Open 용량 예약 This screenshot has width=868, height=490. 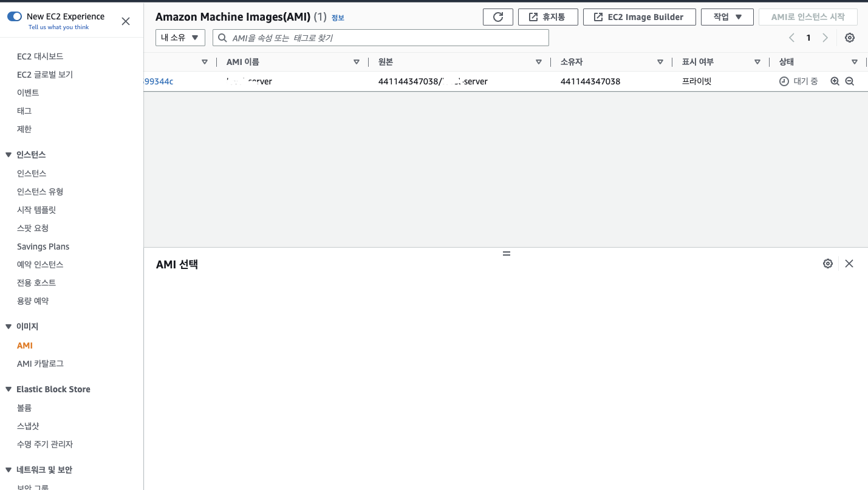pos(33,301)
